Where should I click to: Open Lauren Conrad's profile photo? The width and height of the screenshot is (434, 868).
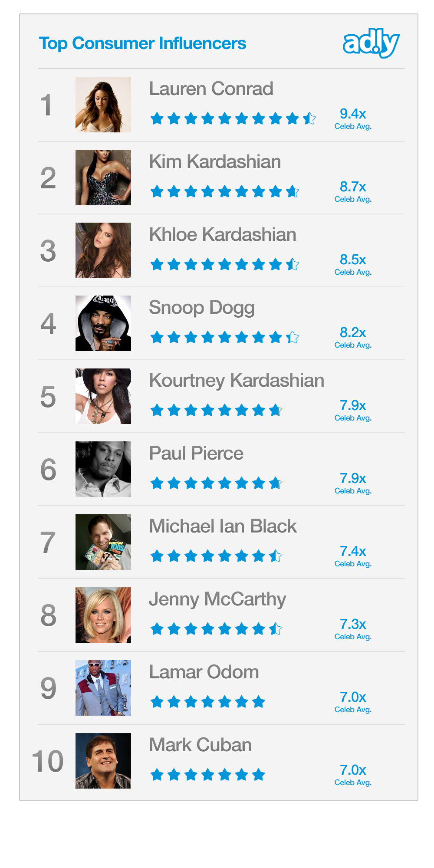[x=103, y=105]
